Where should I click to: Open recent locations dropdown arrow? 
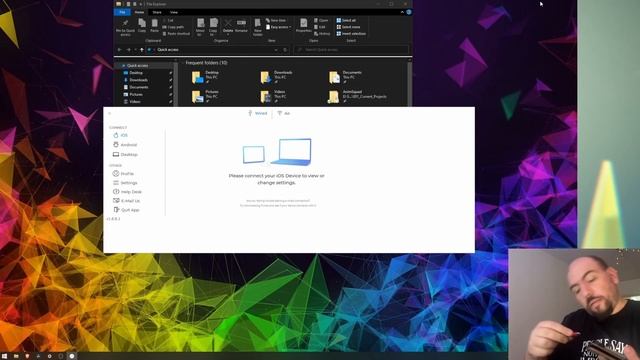click(135, 50)
